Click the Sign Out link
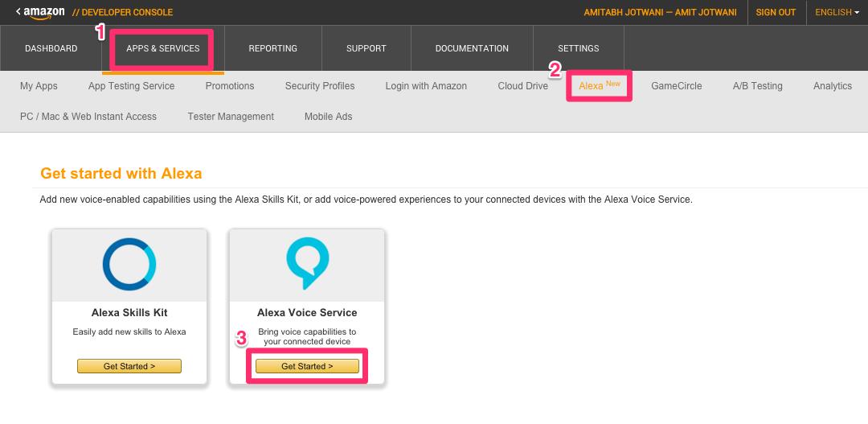This screenshot has width=868, height=424. [x=776, y=12]
